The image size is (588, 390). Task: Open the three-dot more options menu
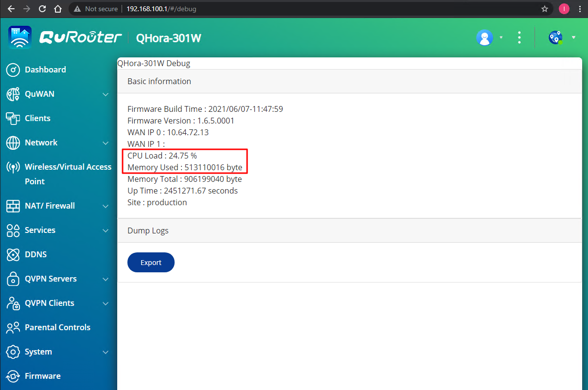[x=519, y=37]
